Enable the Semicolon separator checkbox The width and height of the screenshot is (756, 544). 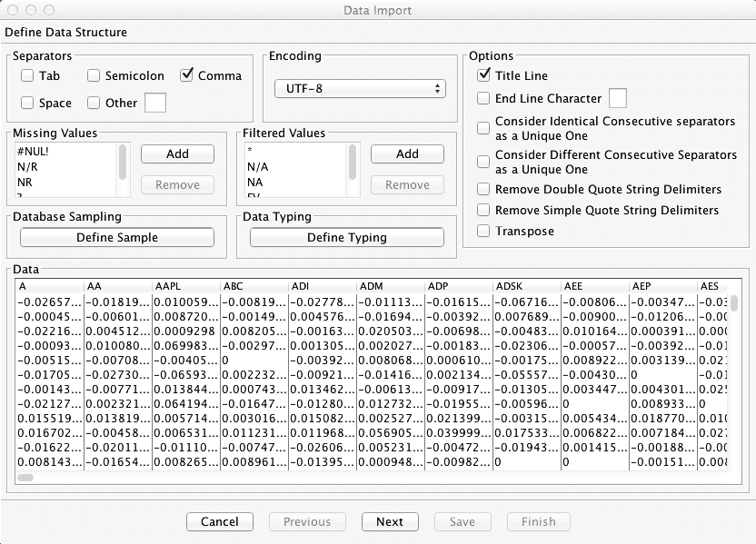[94, 75]
